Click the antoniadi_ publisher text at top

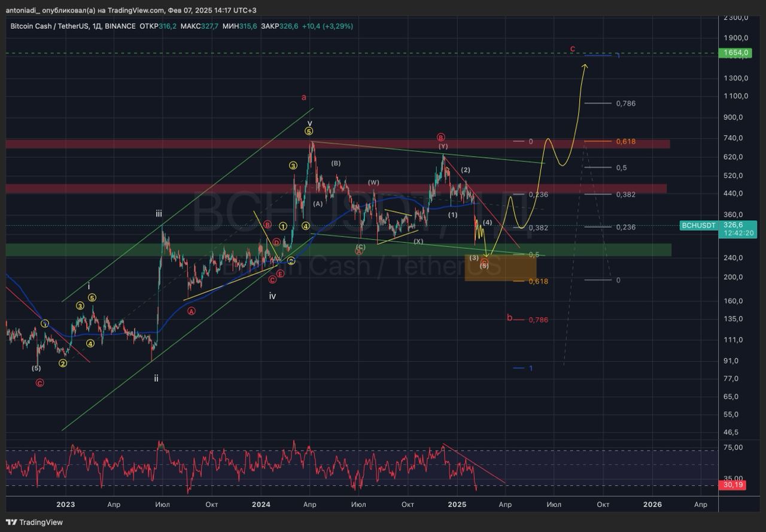22,11
